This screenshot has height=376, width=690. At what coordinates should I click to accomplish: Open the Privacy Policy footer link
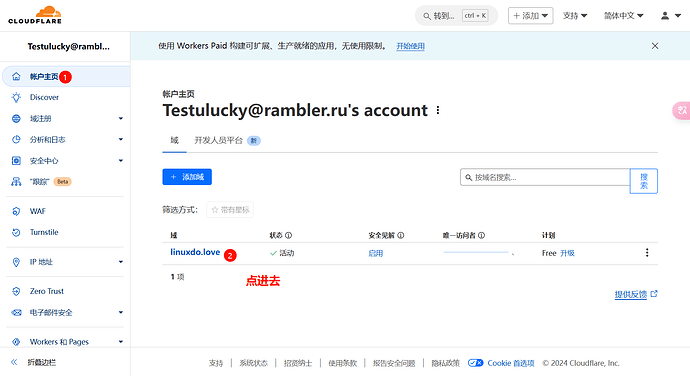point(445,363)
